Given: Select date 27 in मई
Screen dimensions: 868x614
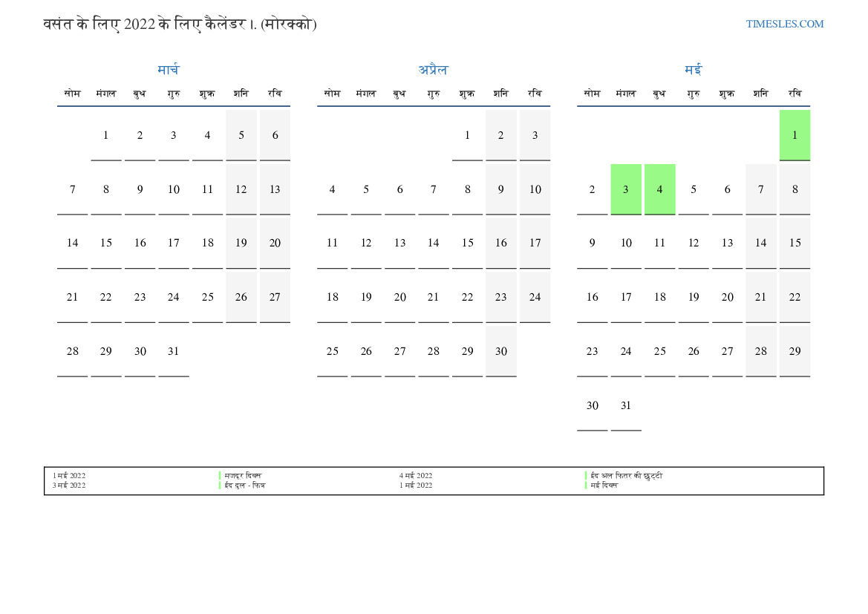Looking at the screenshot, I should tap(727, 351).
